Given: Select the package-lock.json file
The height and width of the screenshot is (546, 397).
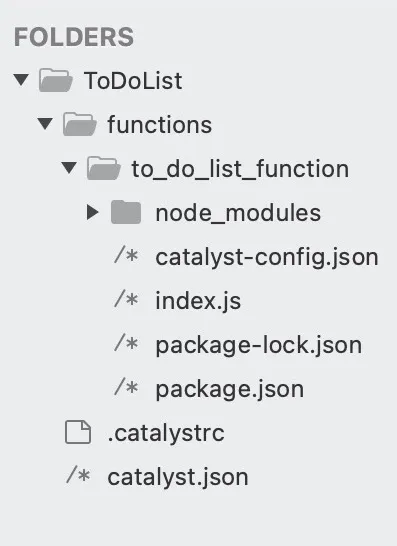Looking at the screenshot, I should [x=259, y=345].
